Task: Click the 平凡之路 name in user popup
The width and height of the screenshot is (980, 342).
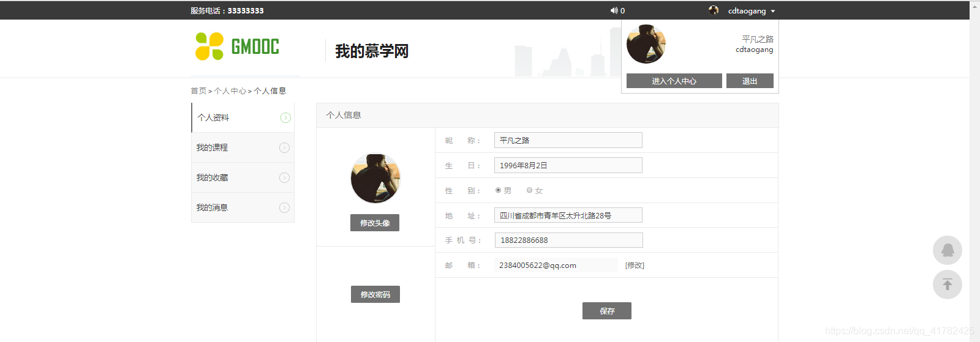Action: 758,39
